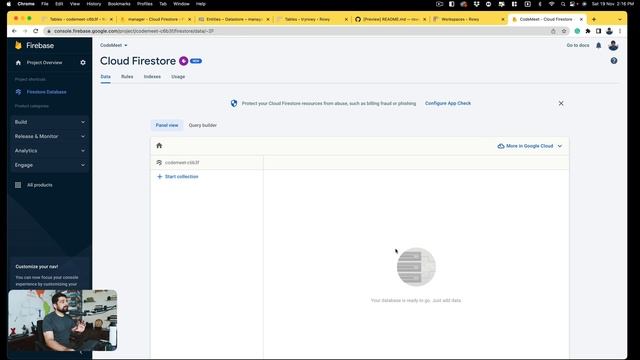Click the browser back arrow

14,31
